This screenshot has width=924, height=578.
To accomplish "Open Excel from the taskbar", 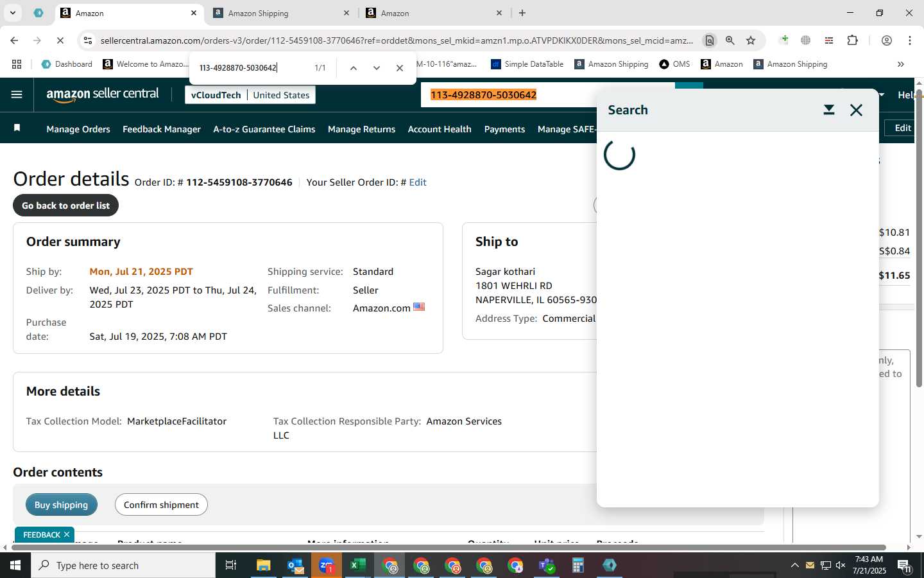I will [x=357, y=565].
